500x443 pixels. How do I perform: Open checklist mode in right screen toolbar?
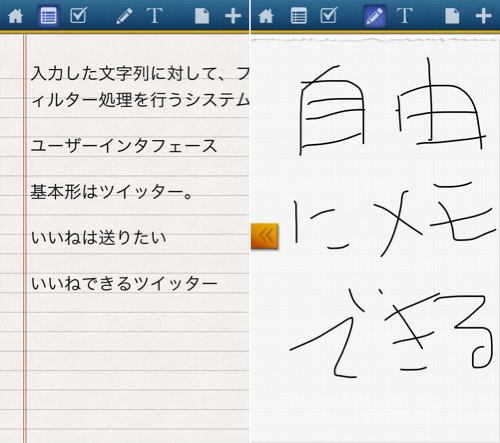328,15
